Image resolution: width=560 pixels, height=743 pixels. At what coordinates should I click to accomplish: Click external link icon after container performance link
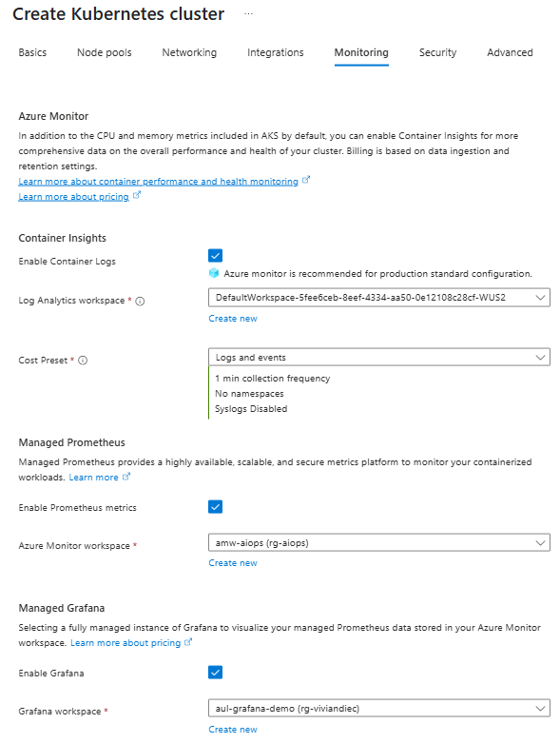[x=306, y=180]
